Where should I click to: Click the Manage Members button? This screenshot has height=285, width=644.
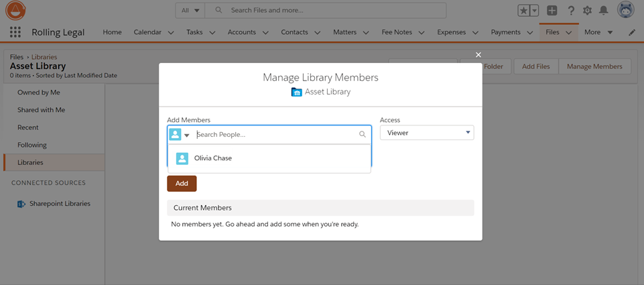coord(594,66)
